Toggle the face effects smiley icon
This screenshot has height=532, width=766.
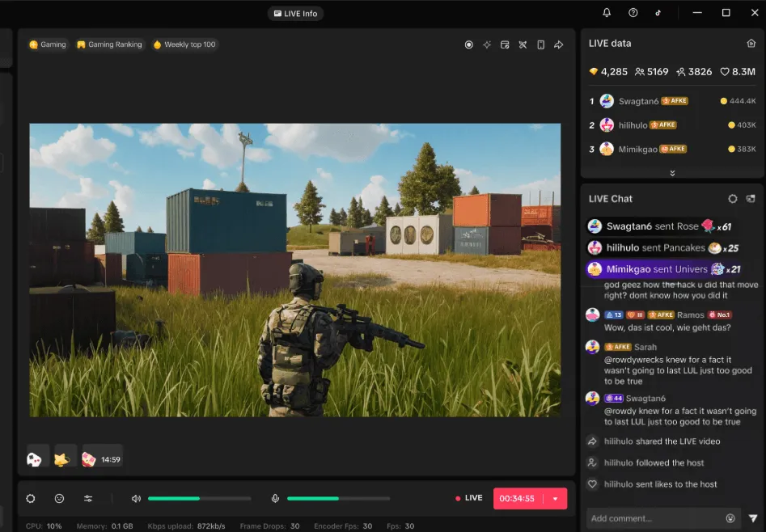point(59,499)
